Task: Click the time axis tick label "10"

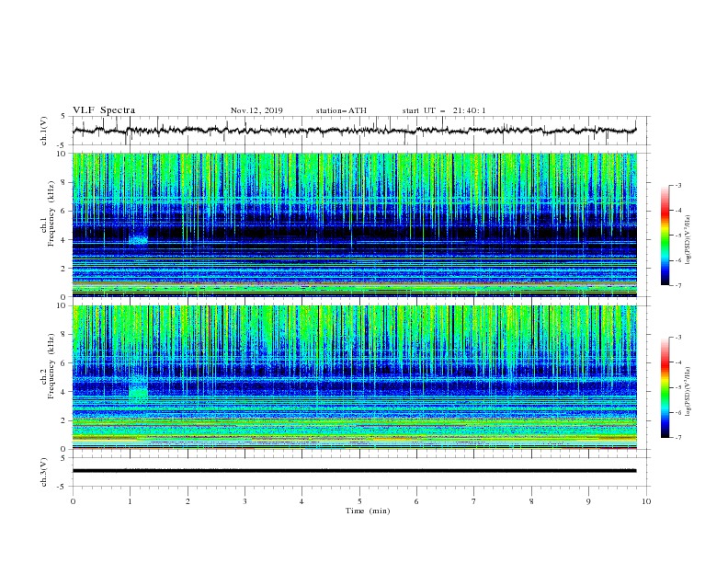Action: 646,501
